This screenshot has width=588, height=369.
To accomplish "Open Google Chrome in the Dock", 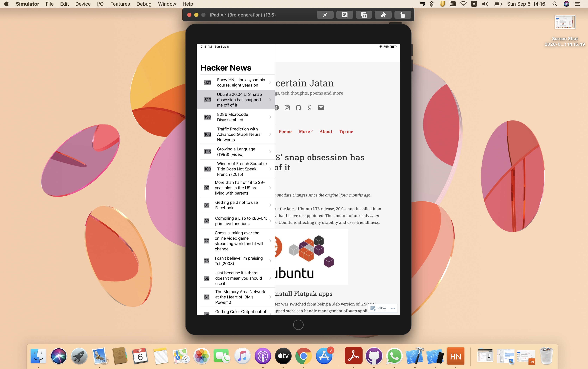I will 304,356.
